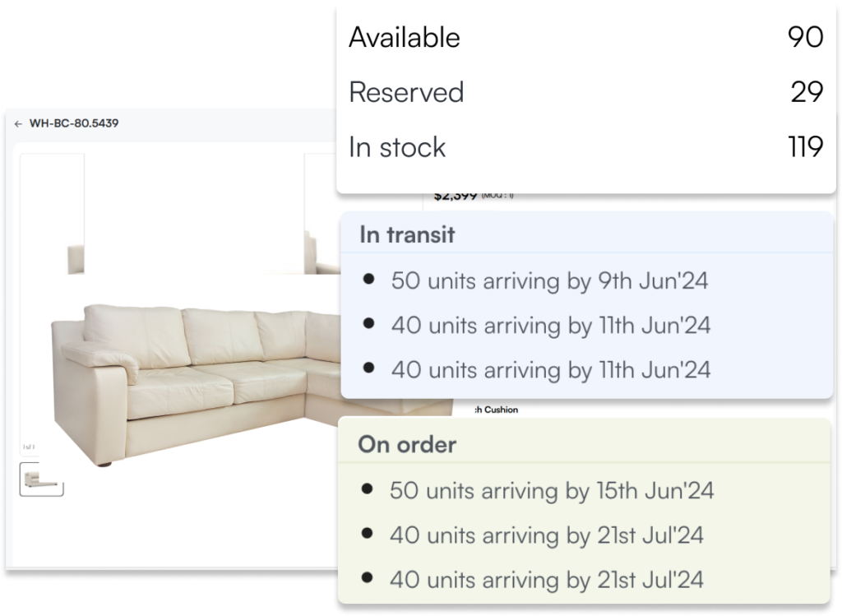Click the On order panel header
This screenshot has height=616, width=842.
406,445
